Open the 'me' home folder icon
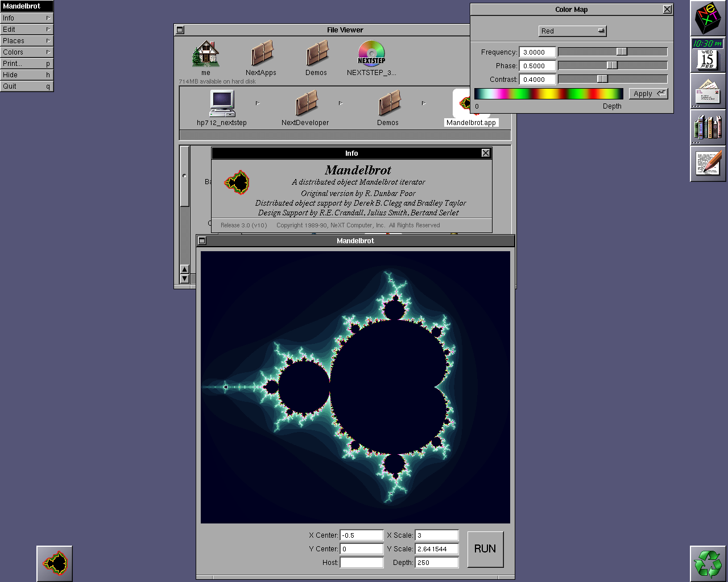The image size is (728, 582). (206, 55)
